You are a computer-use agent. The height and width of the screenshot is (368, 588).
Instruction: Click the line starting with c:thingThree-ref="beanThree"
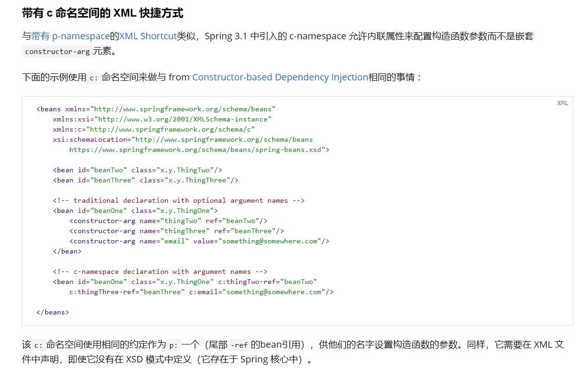202,292
